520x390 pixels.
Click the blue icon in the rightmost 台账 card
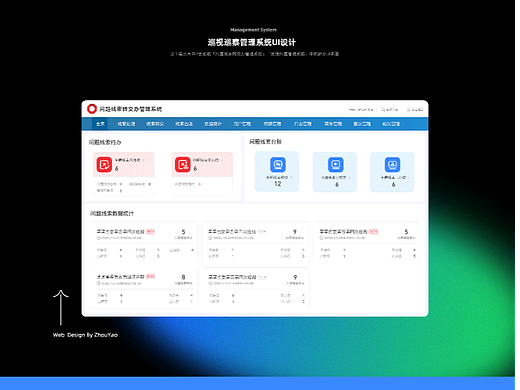393,164
